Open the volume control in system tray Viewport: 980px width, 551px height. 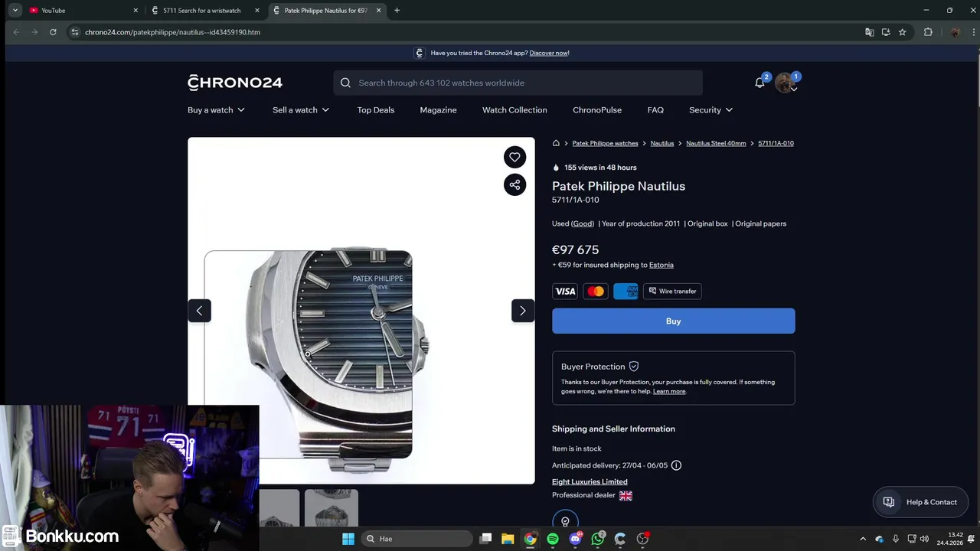924,539
